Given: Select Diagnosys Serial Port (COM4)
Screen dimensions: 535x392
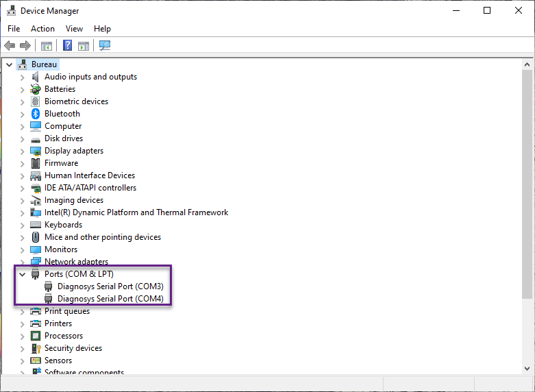Looking at the screenshot, I should [110, 298].
